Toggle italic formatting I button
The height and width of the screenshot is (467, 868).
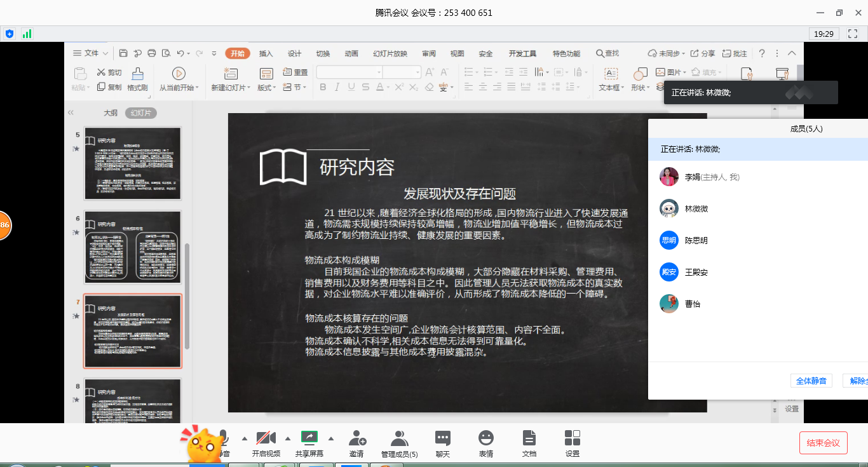coord(337,87)
